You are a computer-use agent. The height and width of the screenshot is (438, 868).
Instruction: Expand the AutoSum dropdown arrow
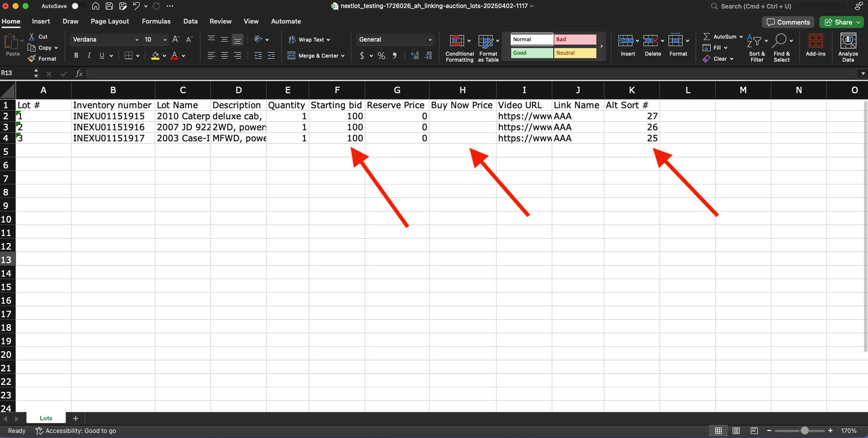741,37
